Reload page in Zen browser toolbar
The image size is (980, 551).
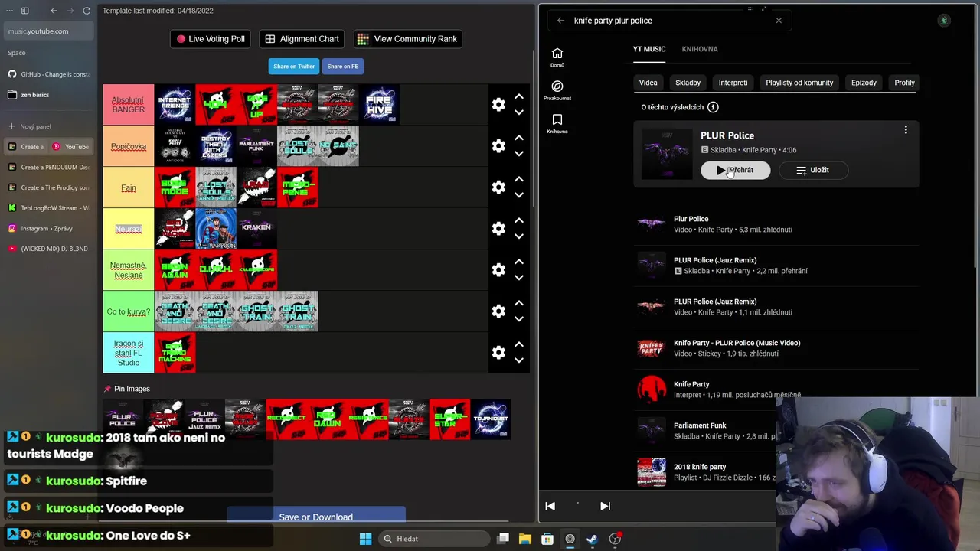[x=87, y=11]
